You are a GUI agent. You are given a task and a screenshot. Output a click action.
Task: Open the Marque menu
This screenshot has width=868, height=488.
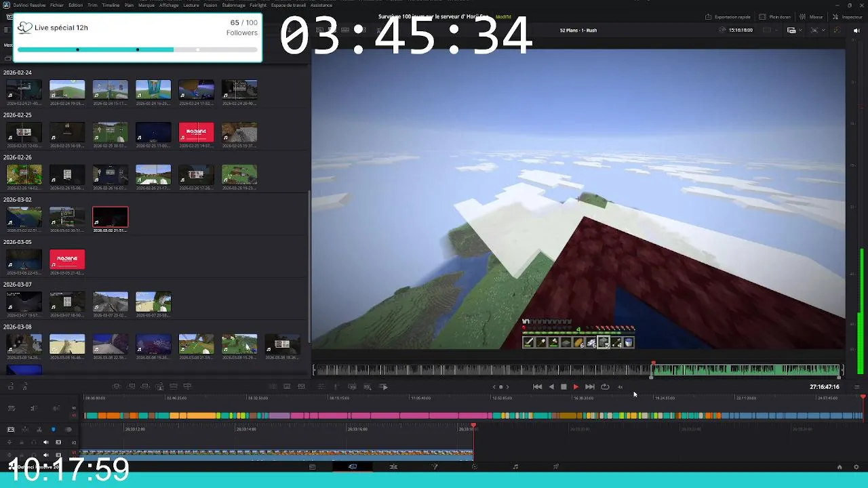pos(146,5)
